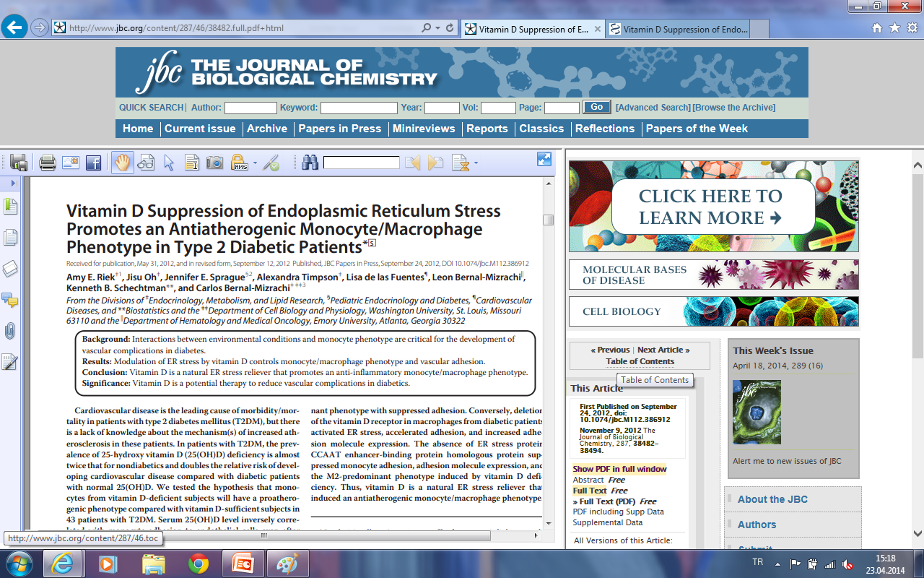Email the PDF via the envelope icon
The image size is (924, 578).
(x=70, y=163)
